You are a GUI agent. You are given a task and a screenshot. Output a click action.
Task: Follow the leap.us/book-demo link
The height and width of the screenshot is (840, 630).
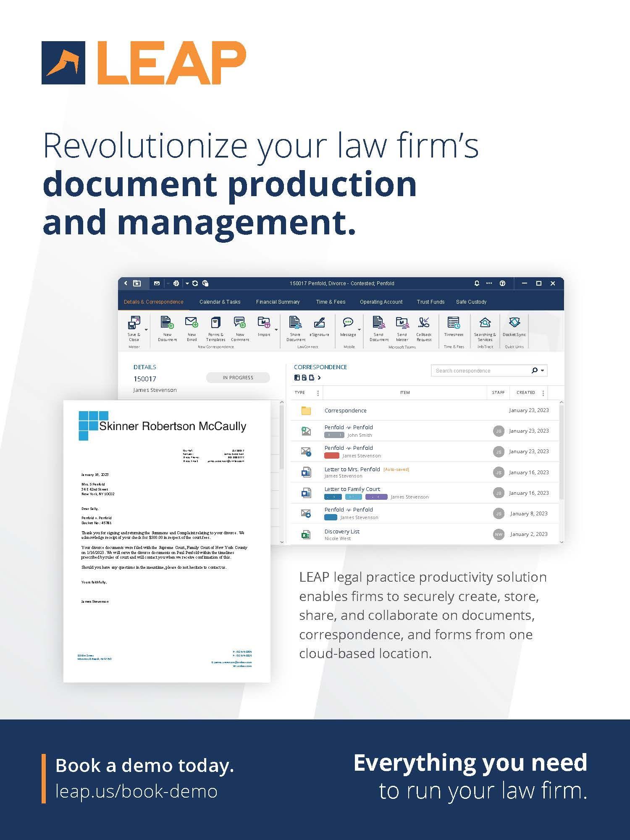point(136,791)
